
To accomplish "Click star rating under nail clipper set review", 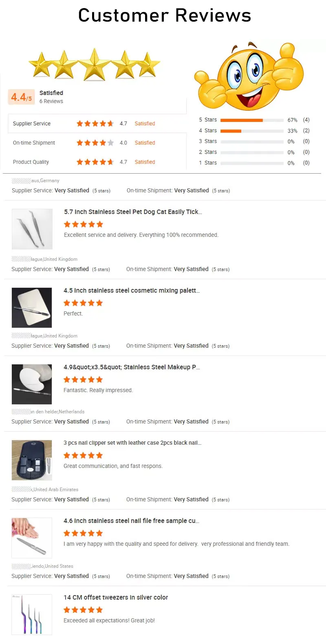I will click(83, 455).
